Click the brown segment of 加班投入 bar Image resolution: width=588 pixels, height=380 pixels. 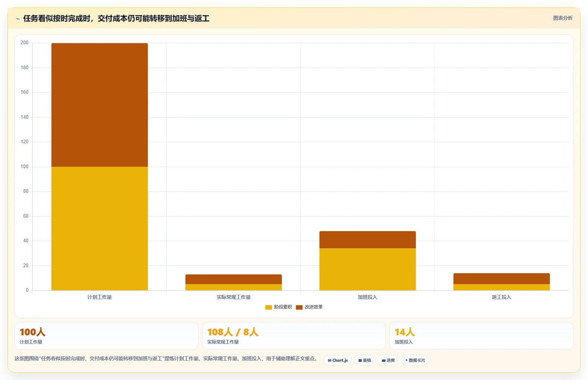368,240
